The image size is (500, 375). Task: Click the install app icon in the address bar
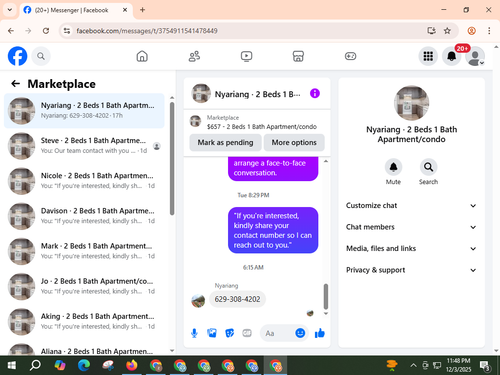pyautogui.click(x=431, y=31)
